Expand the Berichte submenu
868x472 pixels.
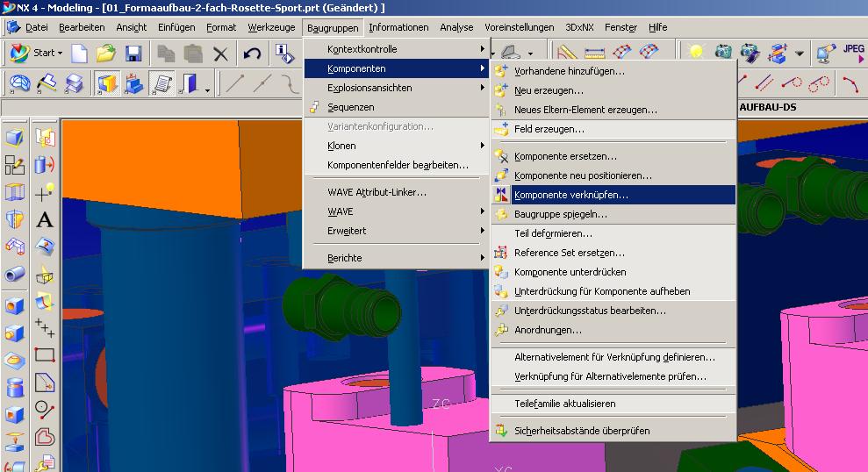coord(397,258)
